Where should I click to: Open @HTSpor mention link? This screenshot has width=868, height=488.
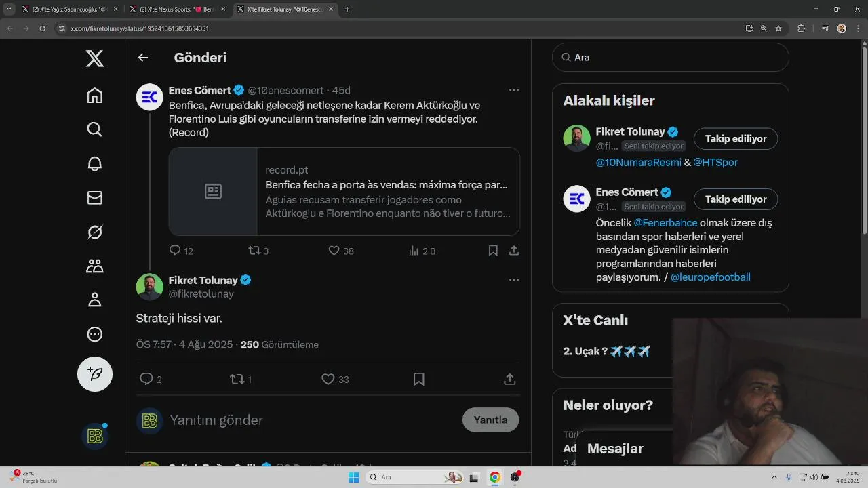[715, 163]
